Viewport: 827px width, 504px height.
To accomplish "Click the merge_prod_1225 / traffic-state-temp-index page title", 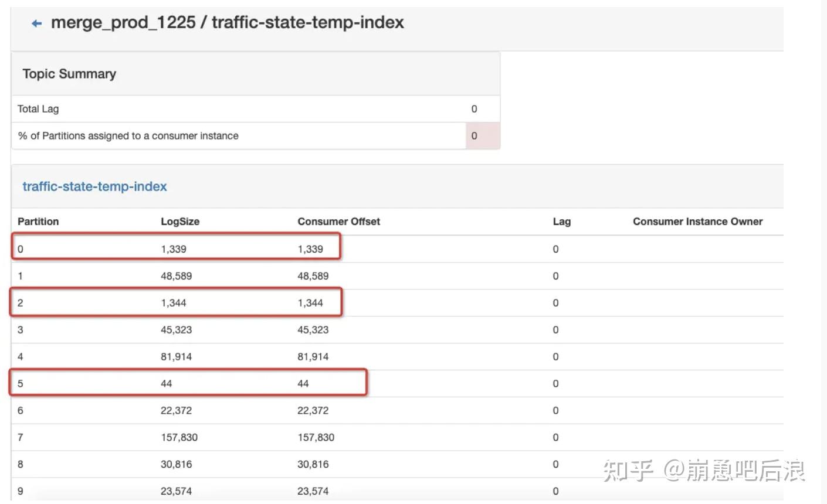I will 228,22.
